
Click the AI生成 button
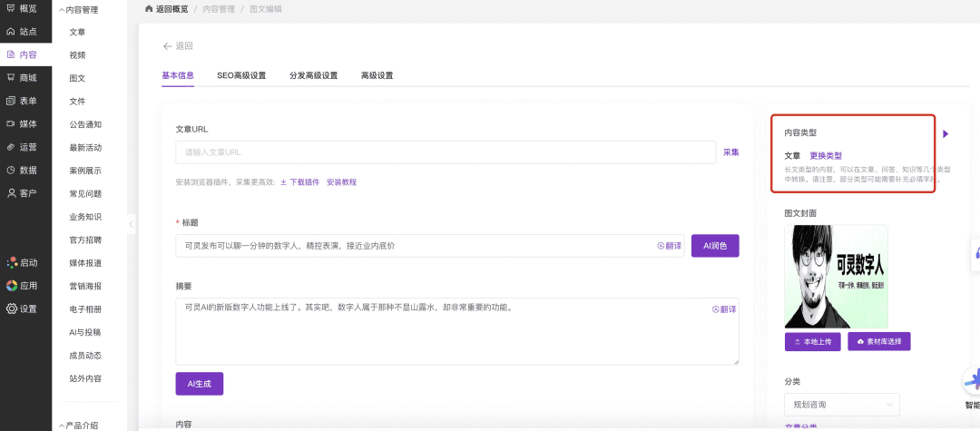tap(200, 384)
